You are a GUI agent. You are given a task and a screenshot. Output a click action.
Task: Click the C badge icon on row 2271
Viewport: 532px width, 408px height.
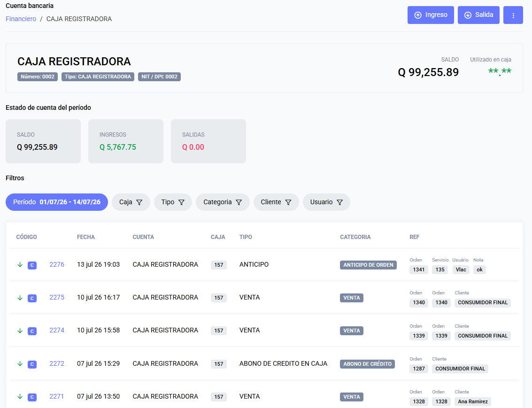pos(32,397)
